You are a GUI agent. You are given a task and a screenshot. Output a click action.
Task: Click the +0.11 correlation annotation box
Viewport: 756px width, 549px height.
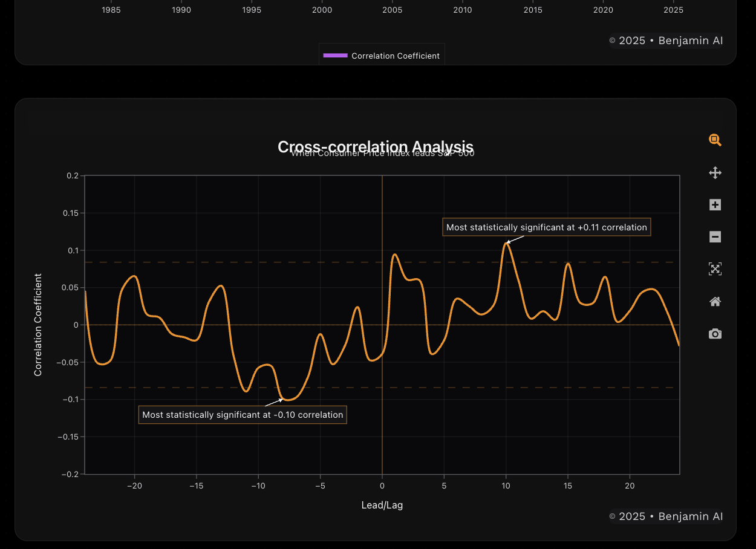click(x=546, y=227)
